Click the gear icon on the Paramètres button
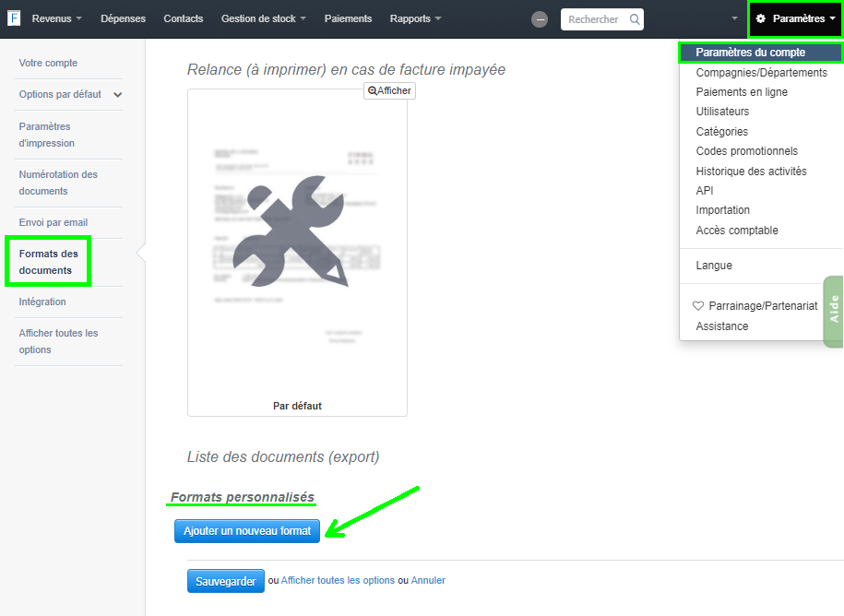 click(759, 18)
